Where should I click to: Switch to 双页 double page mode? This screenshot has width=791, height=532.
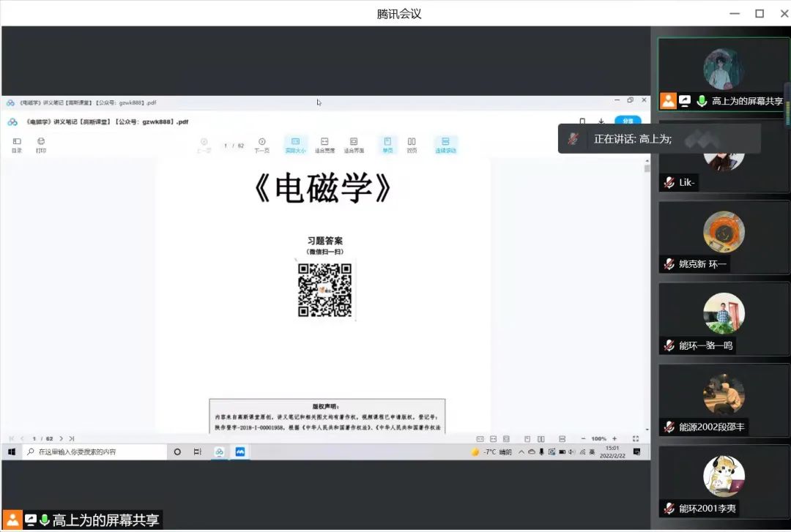point(412,145)
